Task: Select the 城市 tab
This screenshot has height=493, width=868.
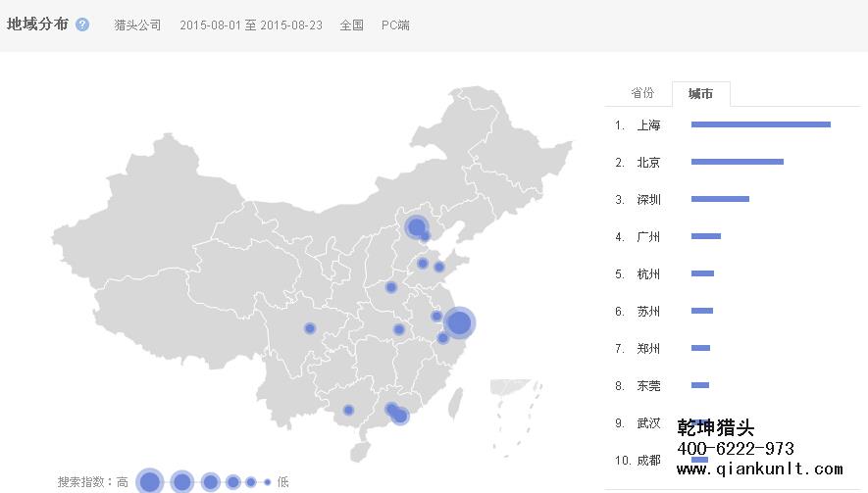Action: pos(700,94)
